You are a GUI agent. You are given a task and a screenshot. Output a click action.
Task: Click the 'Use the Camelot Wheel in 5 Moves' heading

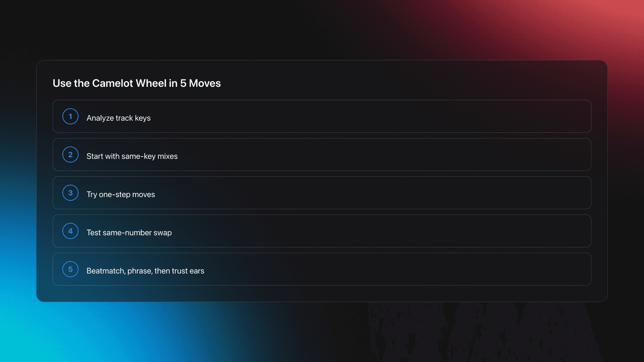pyautogui.click(x=137, y=83)
